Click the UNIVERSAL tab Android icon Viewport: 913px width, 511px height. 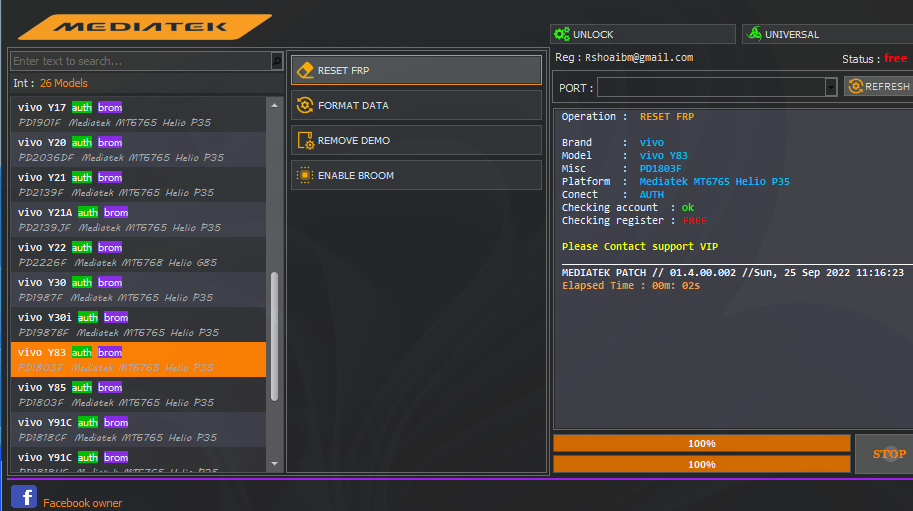[x=753, y=34]
